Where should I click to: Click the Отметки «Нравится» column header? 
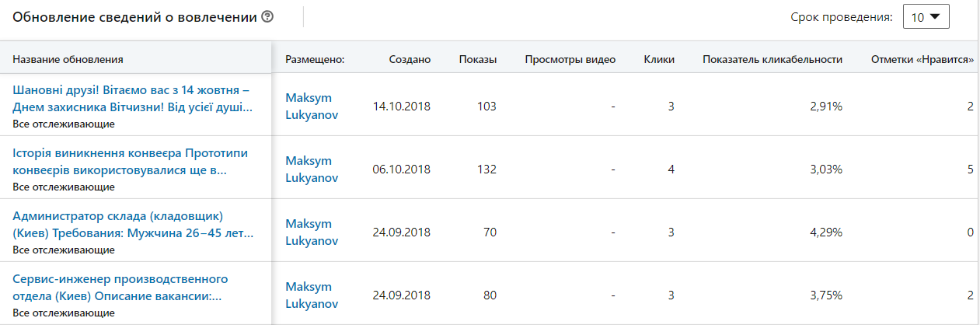923,59
